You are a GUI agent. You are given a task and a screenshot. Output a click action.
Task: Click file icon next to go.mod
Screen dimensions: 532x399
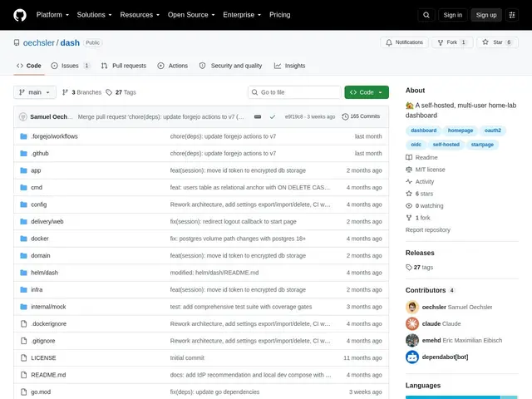23,392
